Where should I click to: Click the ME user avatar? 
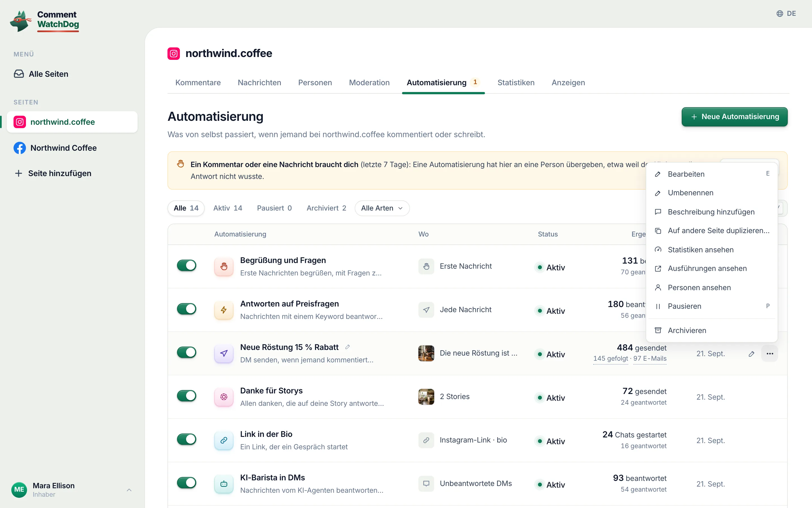[19, 490]
